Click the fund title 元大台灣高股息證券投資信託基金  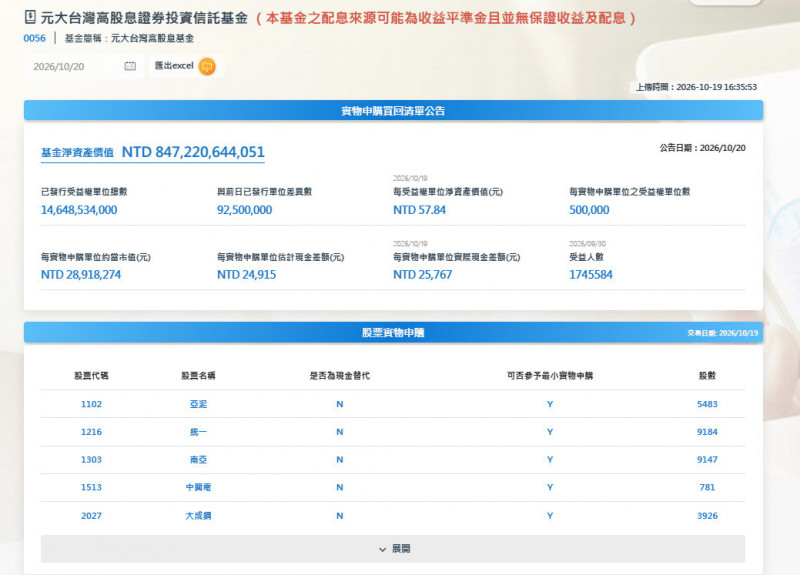click(x=144, y=18)
